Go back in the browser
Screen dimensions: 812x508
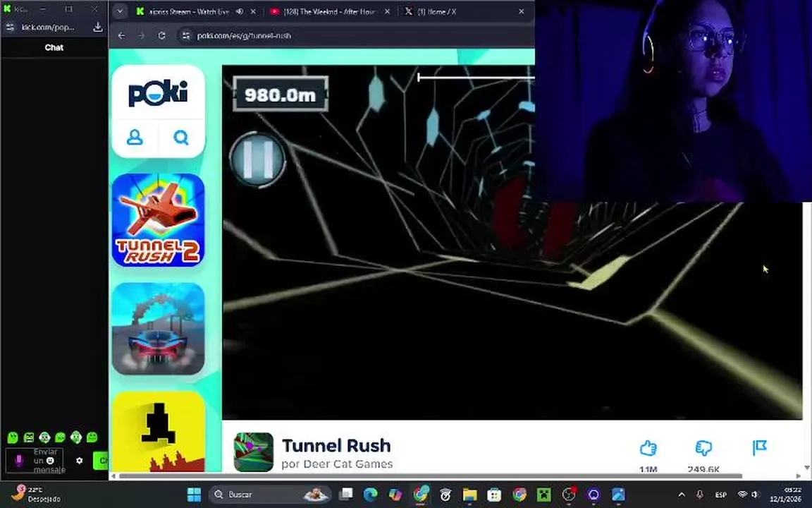pos(121,35)
